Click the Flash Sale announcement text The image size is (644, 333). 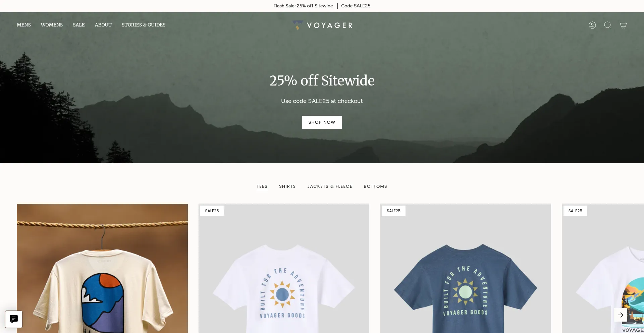303,6
